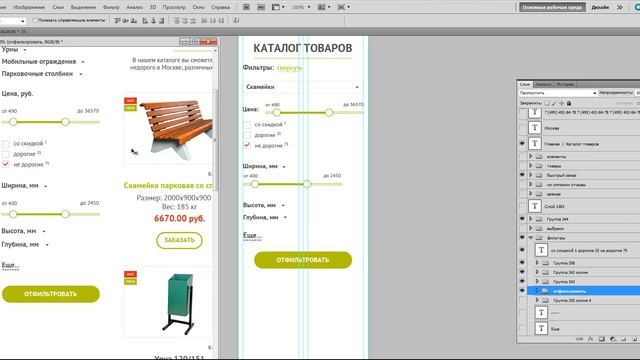Click the align horizontal centers icon
Screen dimensions: 640x360
(x=153, y=20)
